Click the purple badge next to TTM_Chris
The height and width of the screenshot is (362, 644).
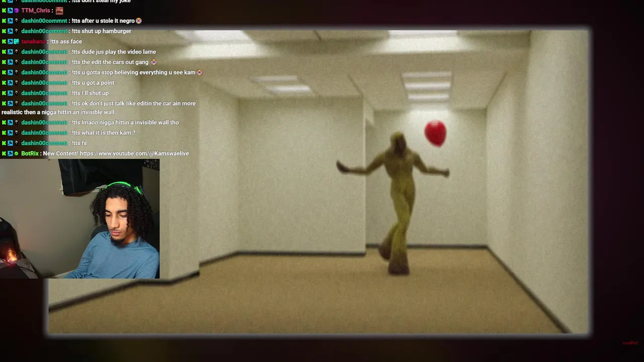coord(17,11)
